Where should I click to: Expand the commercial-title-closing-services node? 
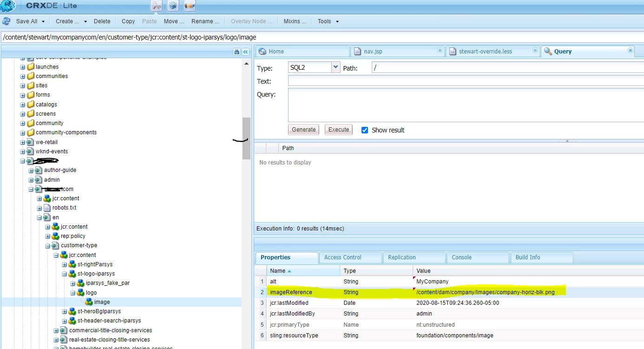pyautogui.click(x=56, y=330)
